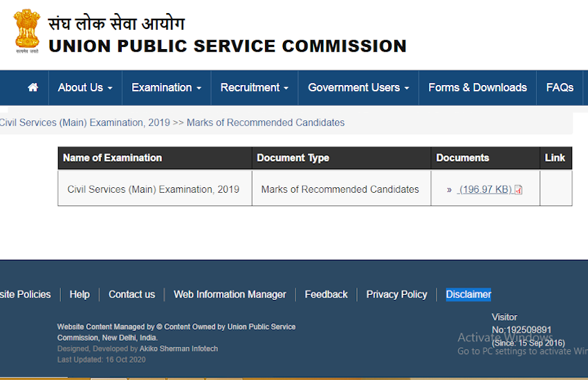
Task: Click the Home icon in navigation bar
Action: 33,88
